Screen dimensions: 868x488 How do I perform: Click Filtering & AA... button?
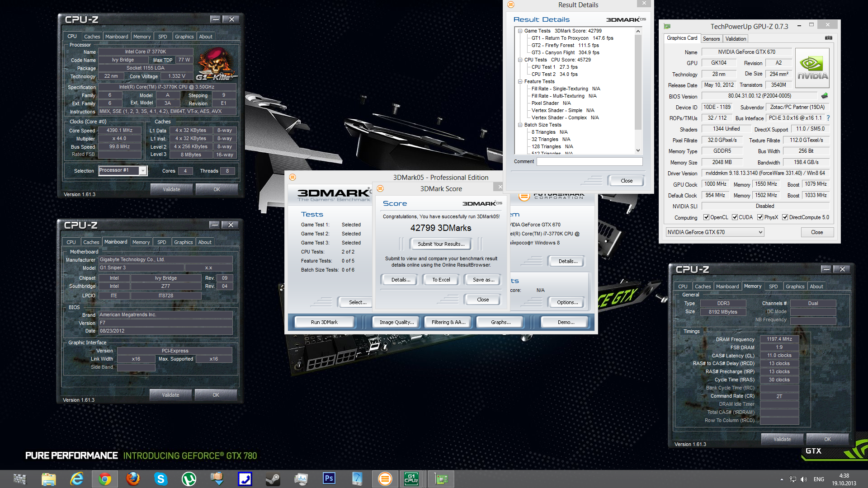click(x=448, y=322)
